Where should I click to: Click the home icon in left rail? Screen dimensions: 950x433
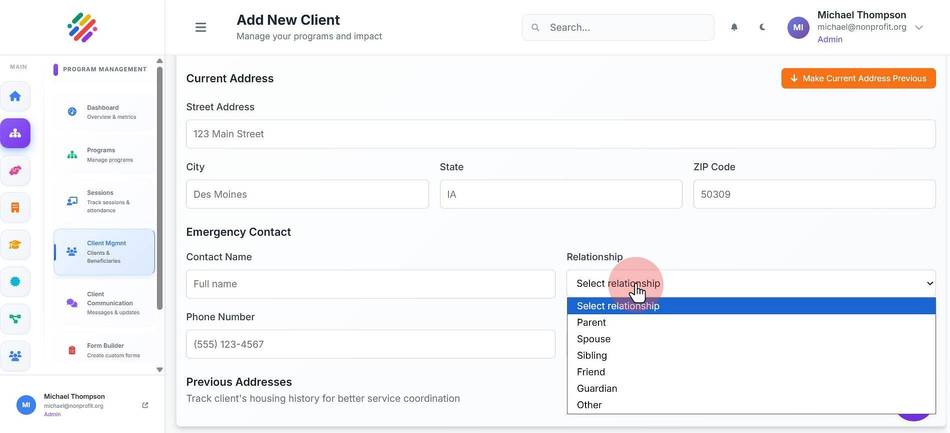[15, 96]
